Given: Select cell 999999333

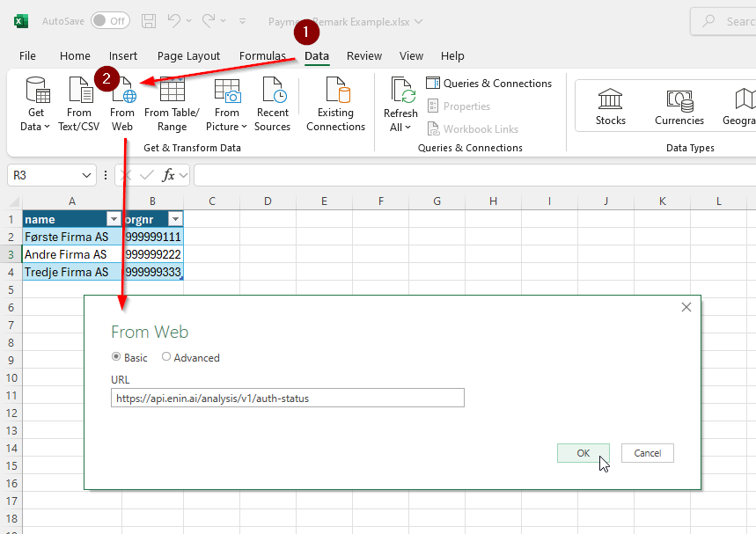Looking at the screenshot, I should click(x=153, y=272).
